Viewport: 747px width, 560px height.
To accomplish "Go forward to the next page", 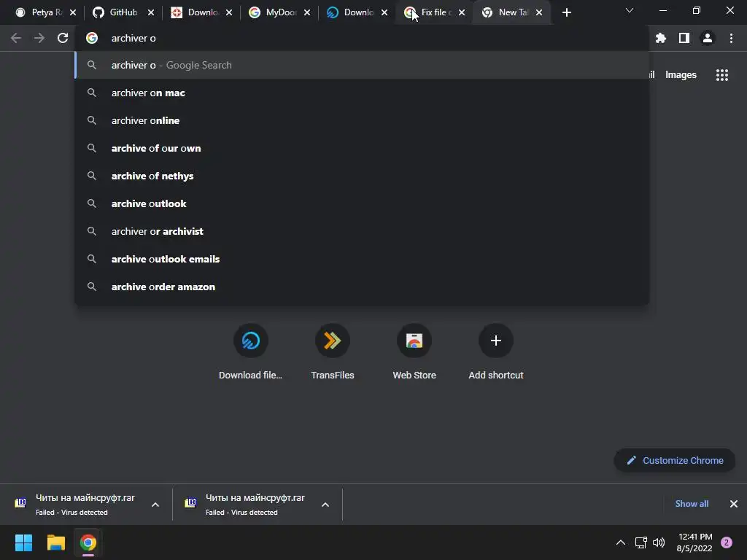I will [x=39, y=38].
